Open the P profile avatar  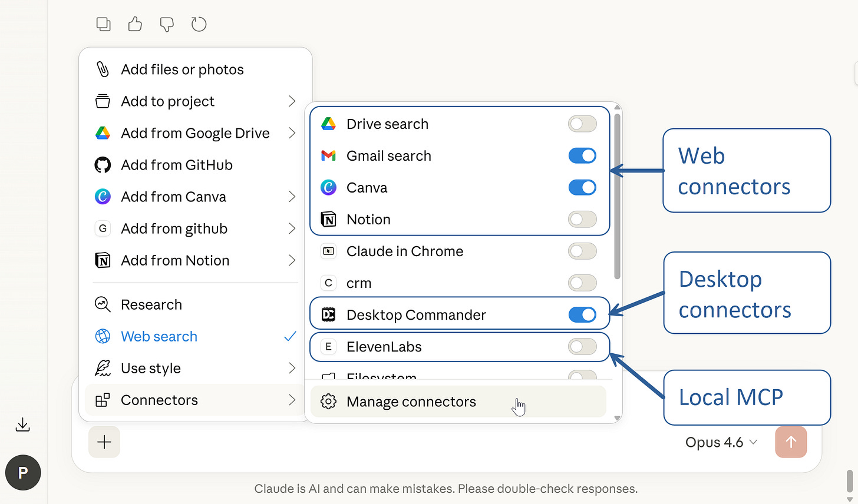pyautogui.click(x=23, y=473)
